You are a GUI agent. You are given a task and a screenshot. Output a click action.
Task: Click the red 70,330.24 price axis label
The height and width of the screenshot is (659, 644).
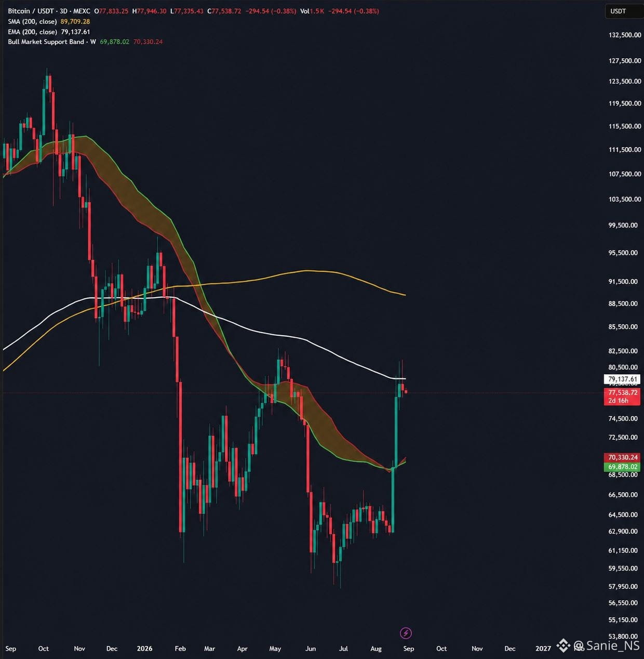(622, 457)
